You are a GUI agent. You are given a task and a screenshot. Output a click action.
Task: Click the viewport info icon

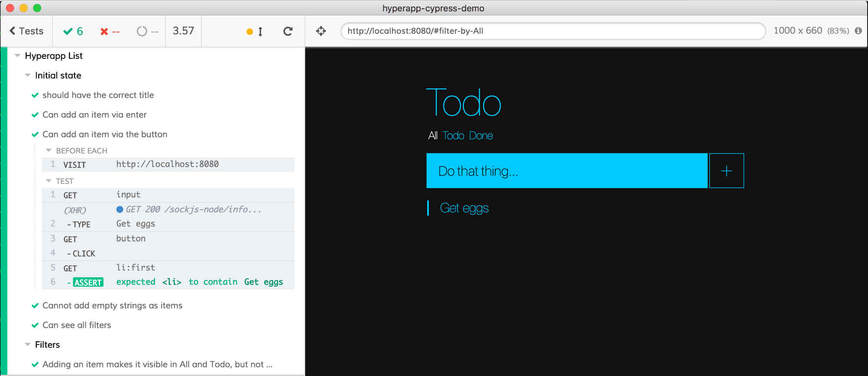(x=858, y=31)
